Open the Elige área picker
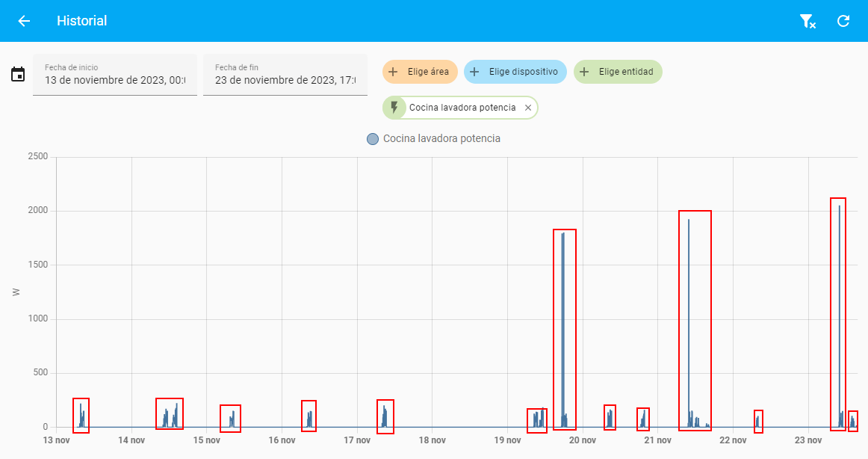The height and width of the screenshot is (459, 868). pos(420,72)
